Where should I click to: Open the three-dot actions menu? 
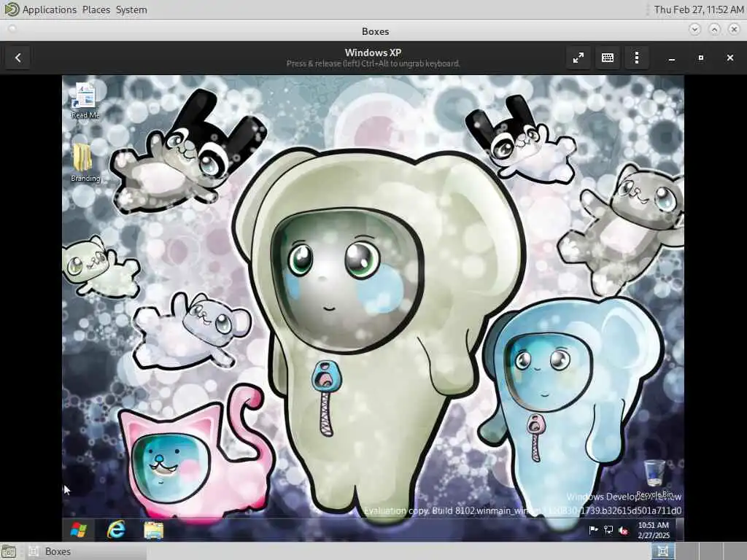coord(636,58)
